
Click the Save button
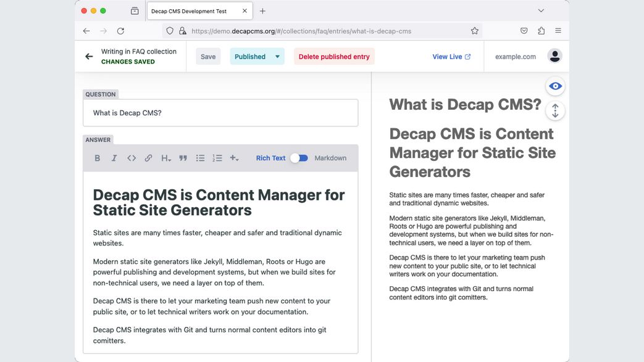click(x=208, y=57)
